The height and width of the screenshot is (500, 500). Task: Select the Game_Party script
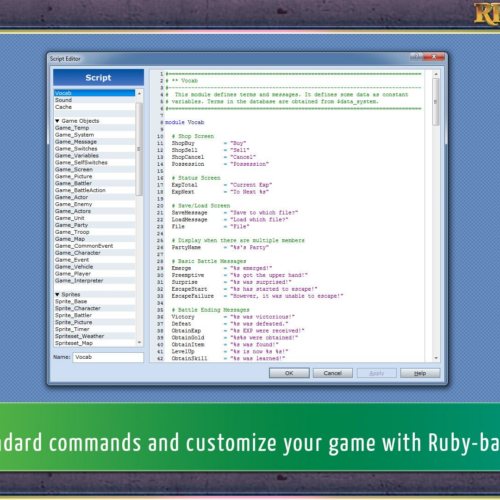tap(95, 225)
